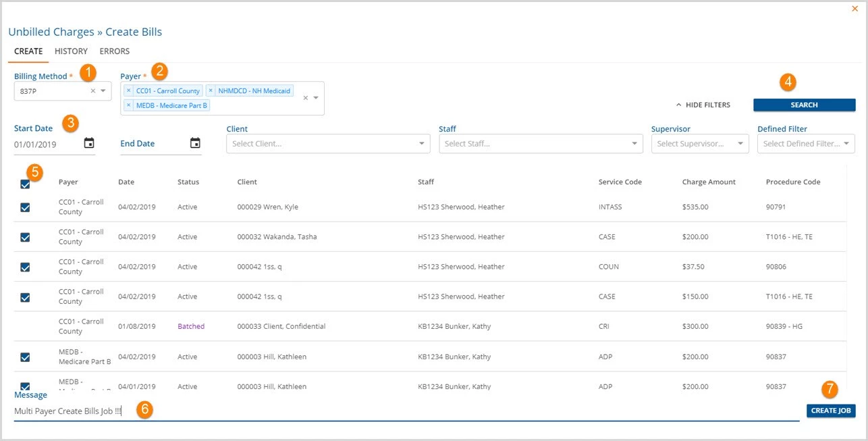868x441 pixels.
Task: Uncheck the 1ss, q CASE $150.00 row
Action: [25, 297]
